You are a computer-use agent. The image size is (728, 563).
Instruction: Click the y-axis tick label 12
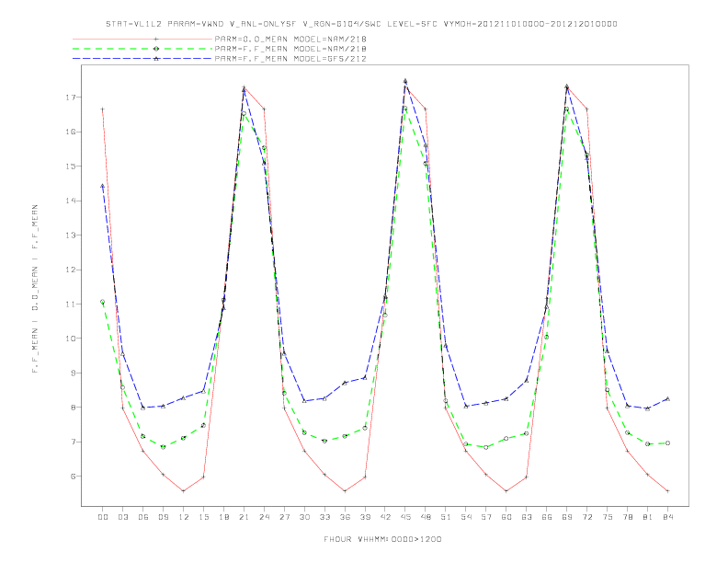(x=71, y=270)
